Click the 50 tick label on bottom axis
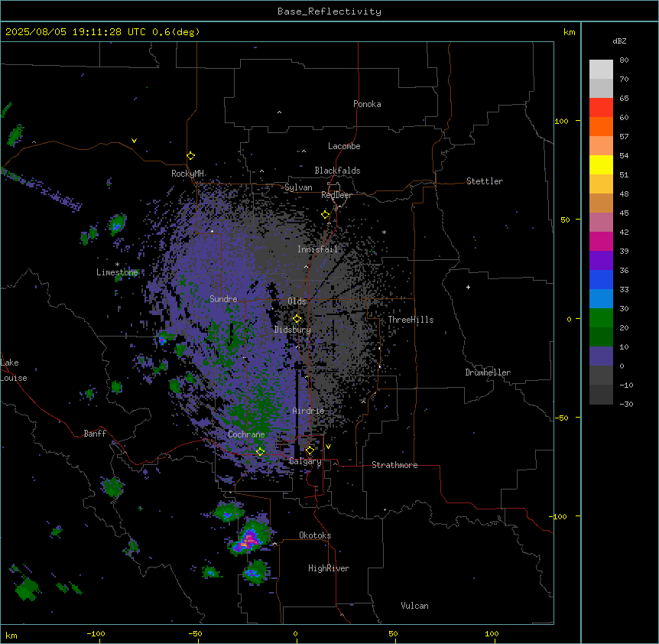 click(x=393, y=633)
